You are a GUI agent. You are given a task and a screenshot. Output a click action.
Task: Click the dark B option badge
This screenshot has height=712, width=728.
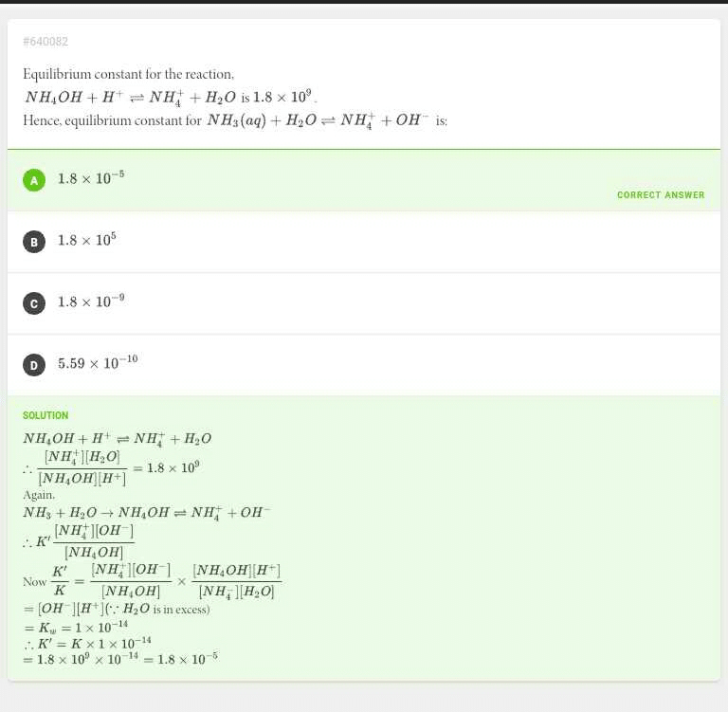[x=34, y=242]
